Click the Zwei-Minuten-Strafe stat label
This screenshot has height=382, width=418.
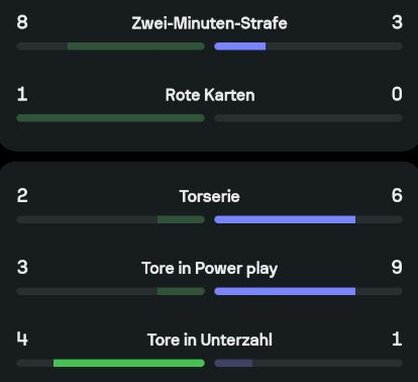pyautogui.click(x=209, y=23)
